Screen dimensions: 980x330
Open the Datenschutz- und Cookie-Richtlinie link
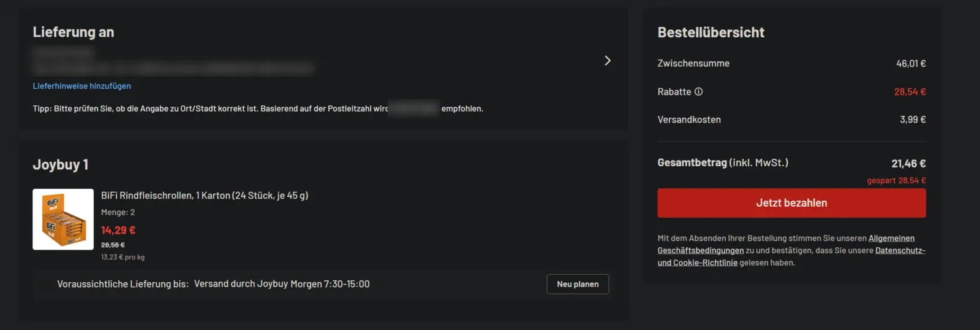point(791,256)
